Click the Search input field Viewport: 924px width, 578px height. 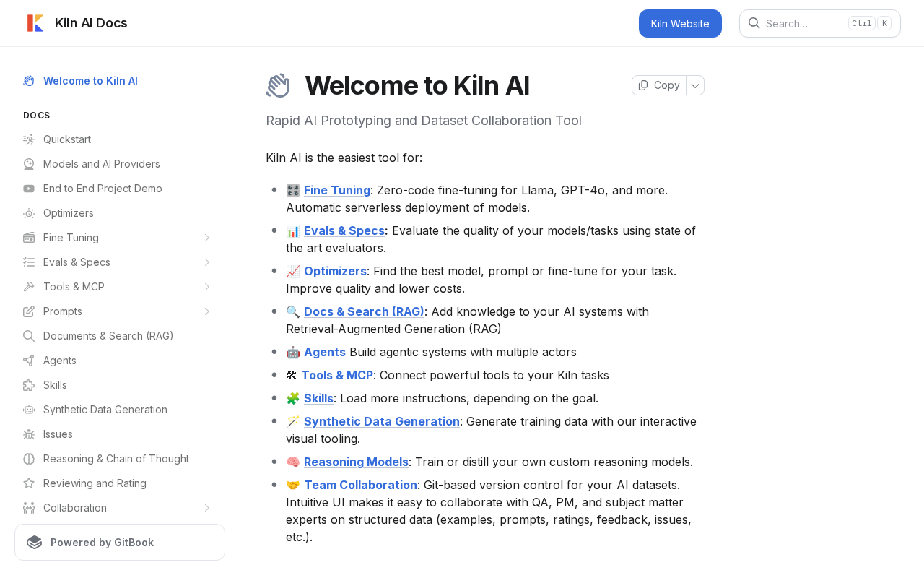coord(820,23)
